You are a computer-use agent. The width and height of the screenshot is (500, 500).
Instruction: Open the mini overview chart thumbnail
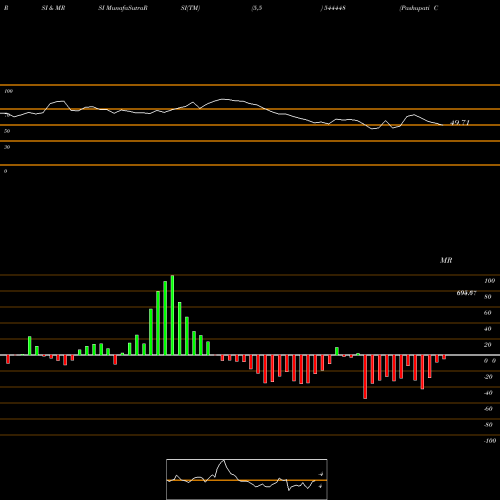click(x=247, y=479)
